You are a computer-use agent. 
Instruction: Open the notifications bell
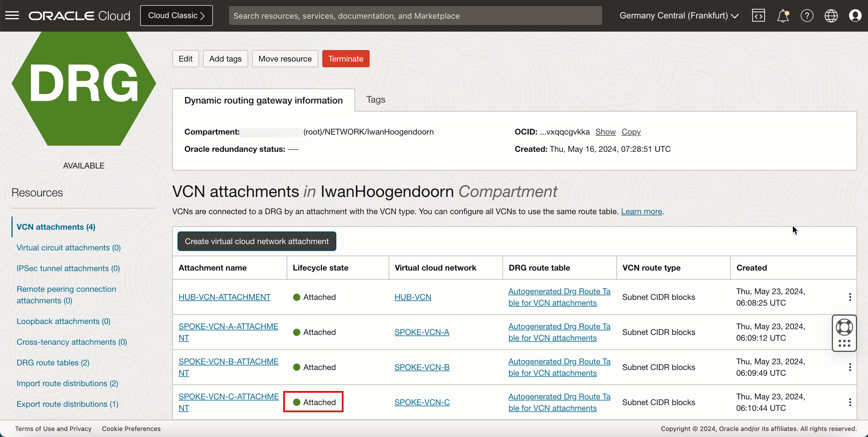(x=782, y=16)
